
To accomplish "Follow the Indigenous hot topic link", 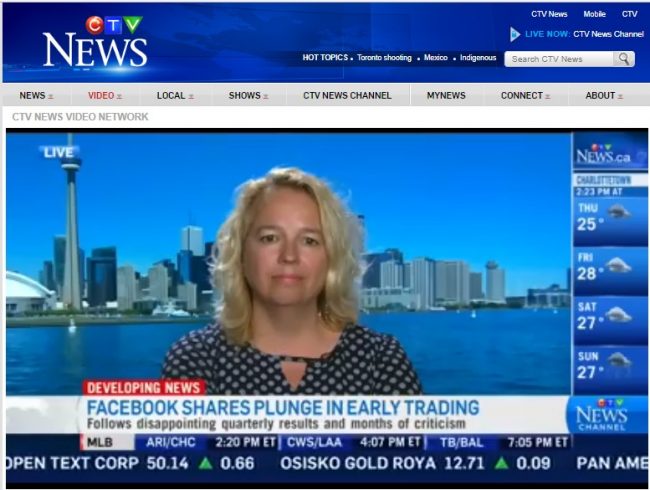I will click(478, 58).
